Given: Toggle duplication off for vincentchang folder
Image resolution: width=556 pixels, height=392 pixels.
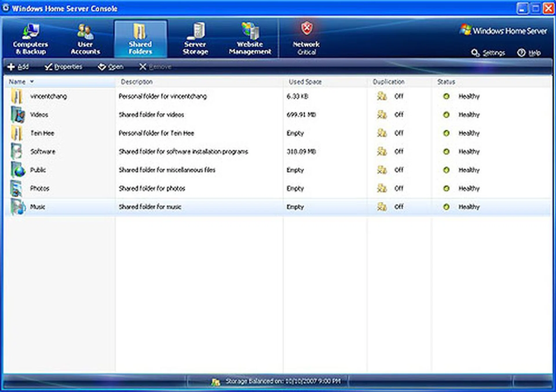Looking at the screenshot, I should (x=382, y=96).
